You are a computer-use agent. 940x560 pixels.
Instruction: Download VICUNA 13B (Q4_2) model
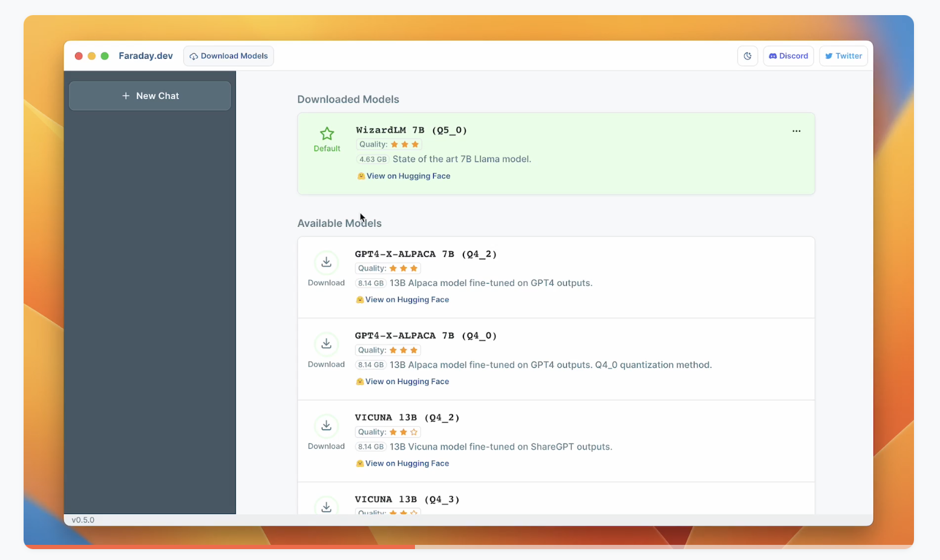click(326, 426)
